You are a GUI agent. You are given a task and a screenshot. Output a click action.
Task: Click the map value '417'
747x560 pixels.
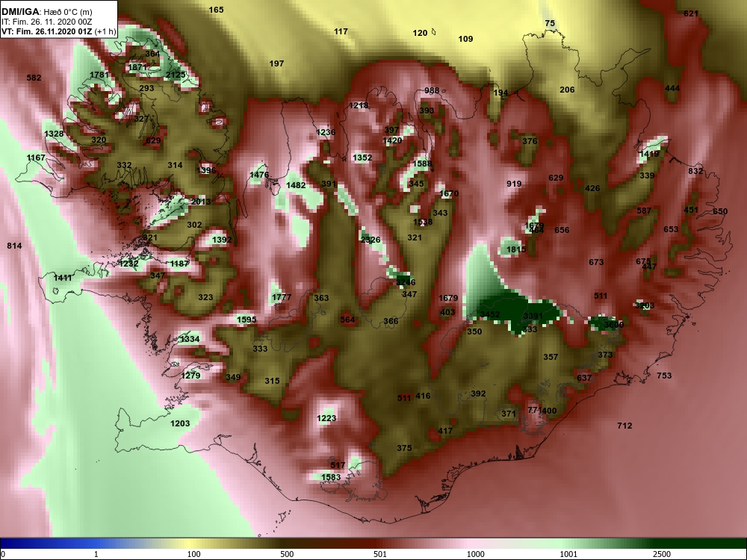pyautogui.click(x=445, y=431)
